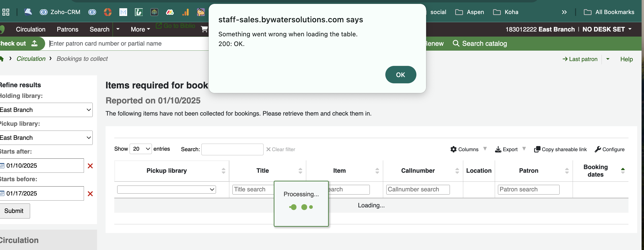The image size is (644, 250).
Task: Open the More menu
Action: [x=140, y=30]
